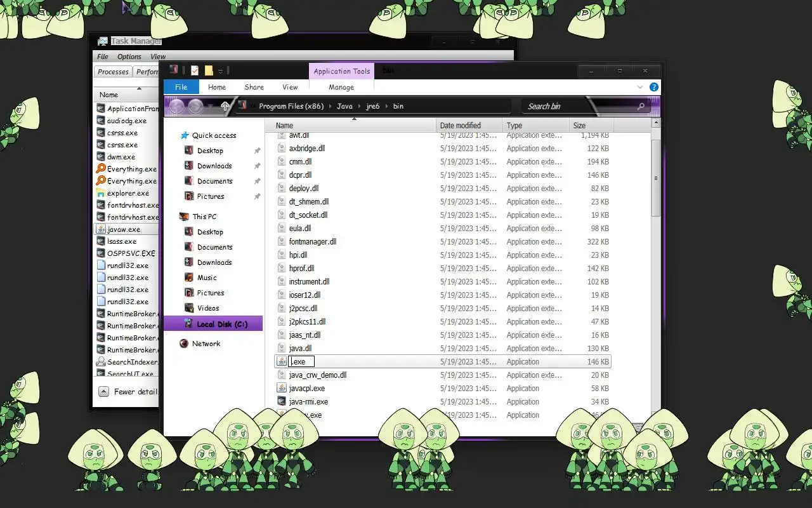This screenshot has height=508, width=812.
Task: Click the New folder quick access icon
Action: tap(208, 70)
